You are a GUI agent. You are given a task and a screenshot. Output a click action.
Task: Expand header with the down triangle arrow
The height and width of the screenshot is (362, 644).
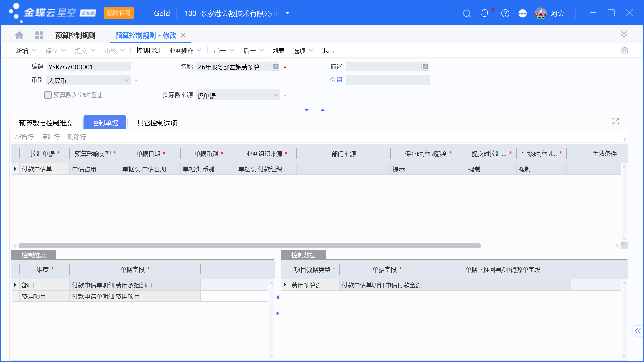(x=307, y=110)
